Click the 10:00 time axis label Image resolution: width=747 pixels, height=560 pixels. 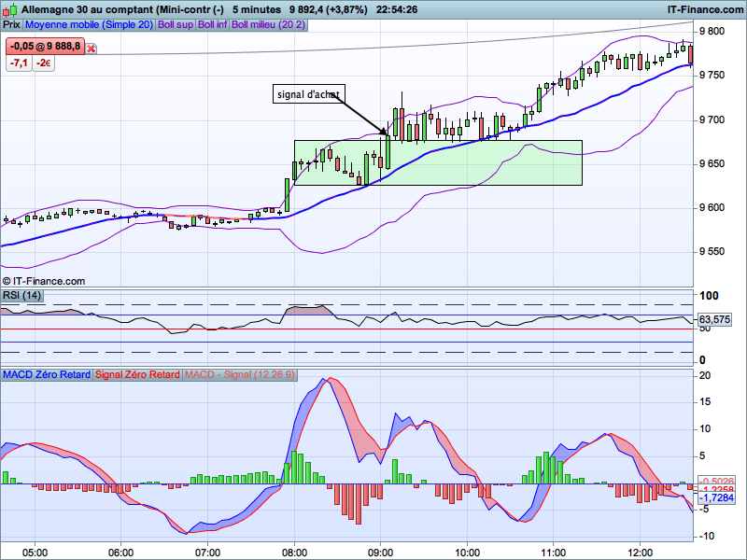[467, 553]
